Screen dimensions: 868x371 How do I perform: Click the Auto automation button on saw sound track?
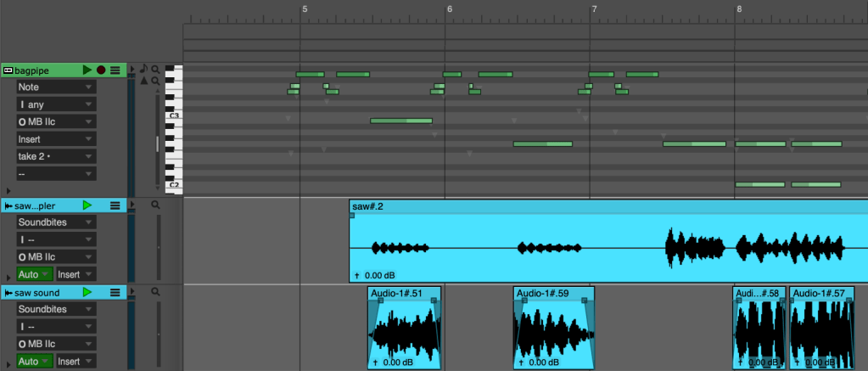coord(34,361)
